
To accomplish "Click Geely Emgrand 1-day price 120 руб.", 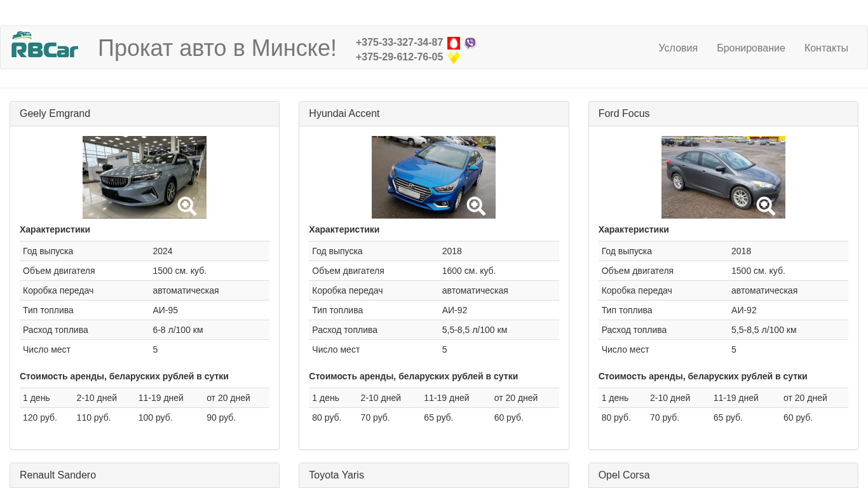I will (40, 417).
